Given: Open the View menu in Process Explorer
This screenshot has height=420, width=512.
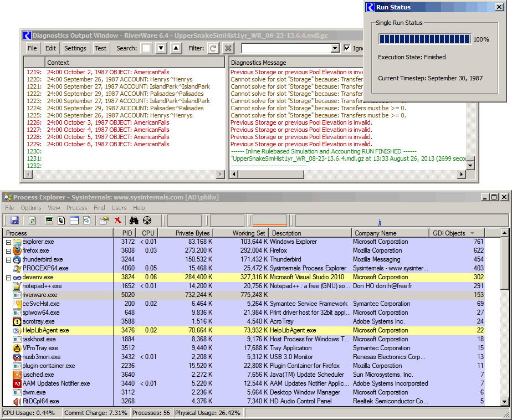Looking at the screenshot, I should pyautogui.click(x=54, y=208).
